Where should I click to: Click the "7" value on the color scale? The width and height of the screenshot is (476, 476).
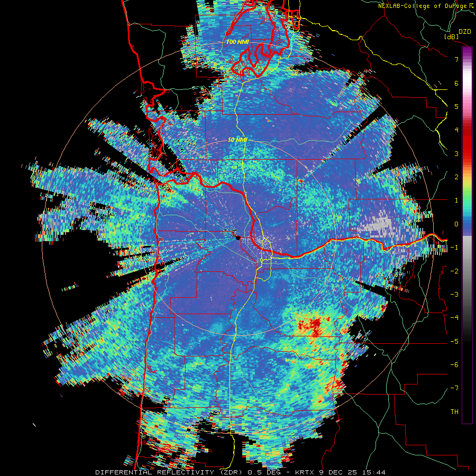point(456,59)
